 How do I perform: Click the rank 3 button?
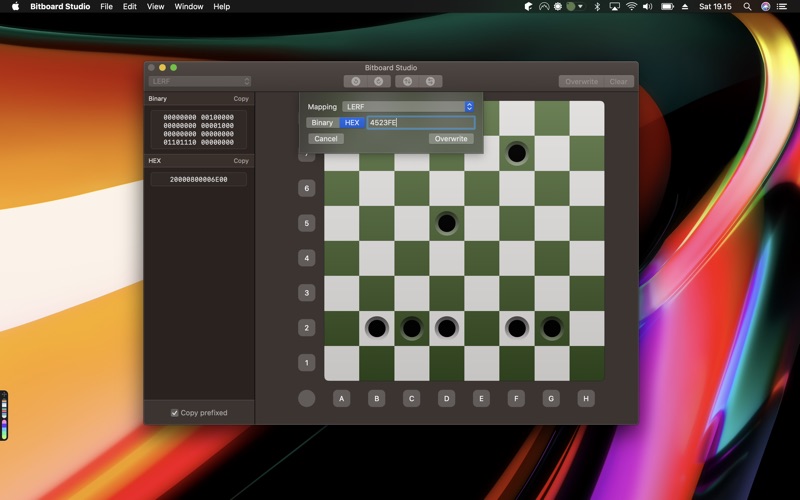(x=307, y=293)
